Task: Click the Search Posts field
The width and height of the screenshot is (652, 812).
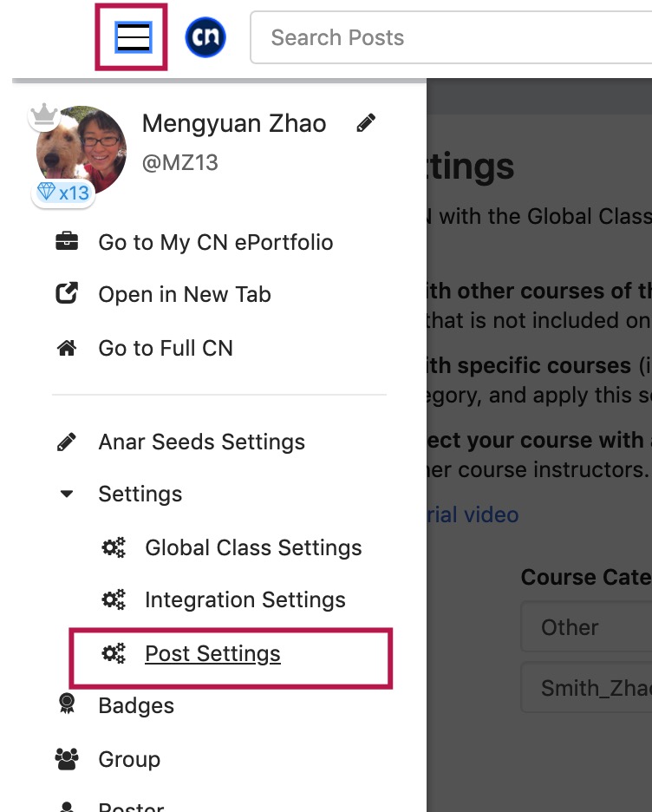Action: tap(451, 37)
